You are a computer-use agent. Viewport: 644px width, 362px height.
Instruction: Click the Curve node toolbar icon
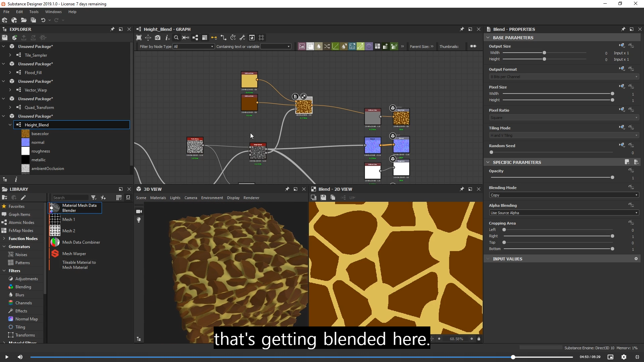(x=335, y=47)
